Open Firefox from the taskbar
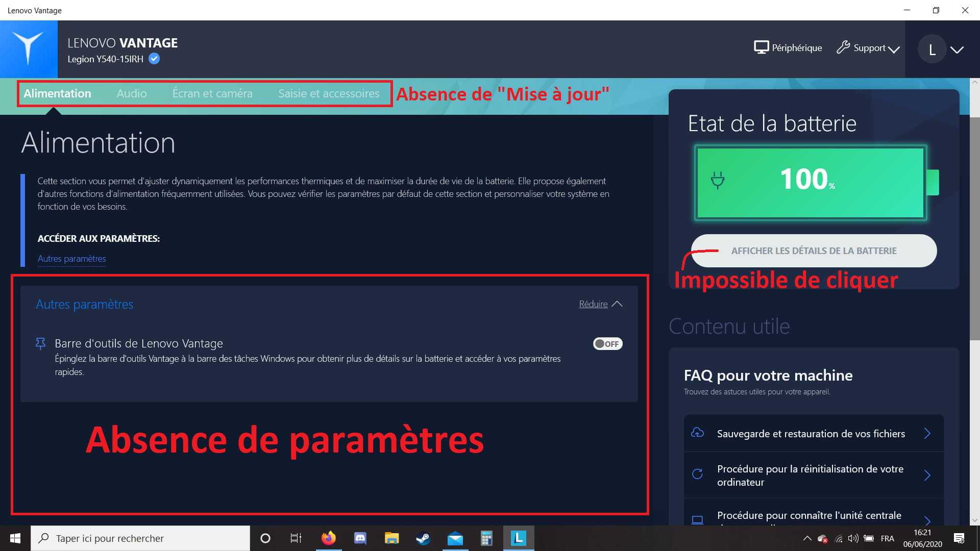The height and width of the screenshot is (551, 980). point(329,538)
